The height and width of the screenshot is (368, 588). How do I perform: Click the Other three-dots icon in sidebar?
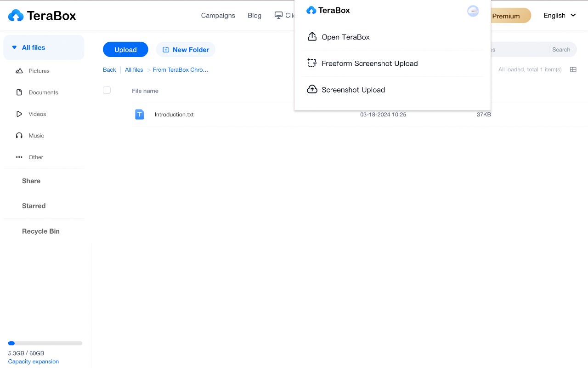click(x=19, y=157)
